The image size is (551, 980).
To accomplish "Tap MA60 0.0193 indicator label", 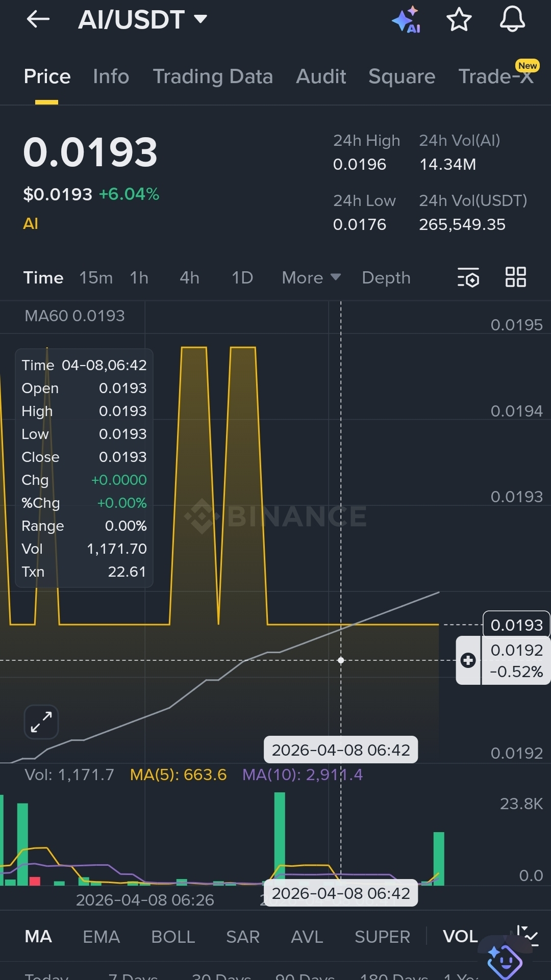I will (x=74, y=316).
